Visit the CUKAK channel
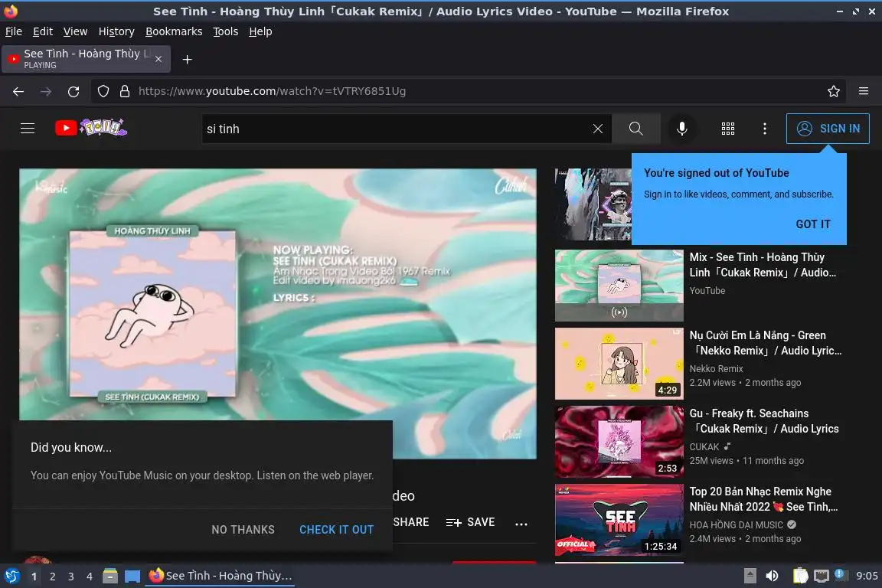882x588 pixels. coord(704,447)
